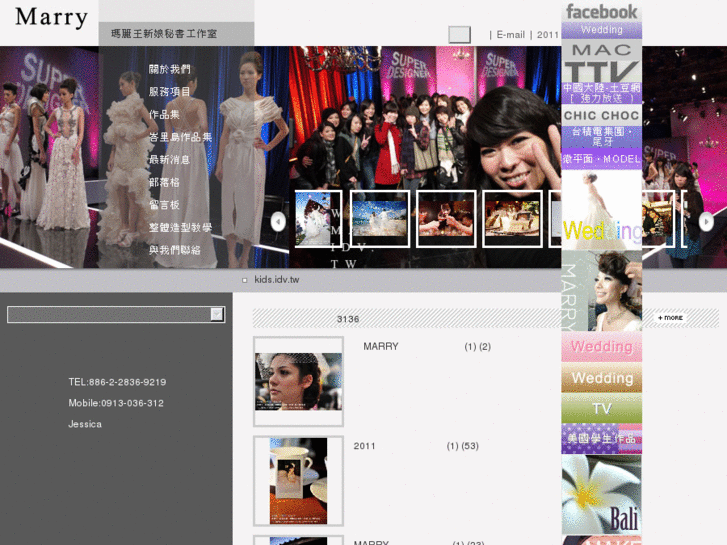Click 台積電集團·尾牙 banner

[x=601, y=136]
